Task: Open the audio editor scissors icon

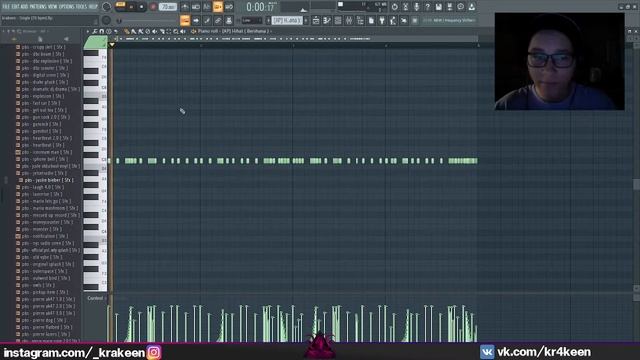Action: [405, 7]
